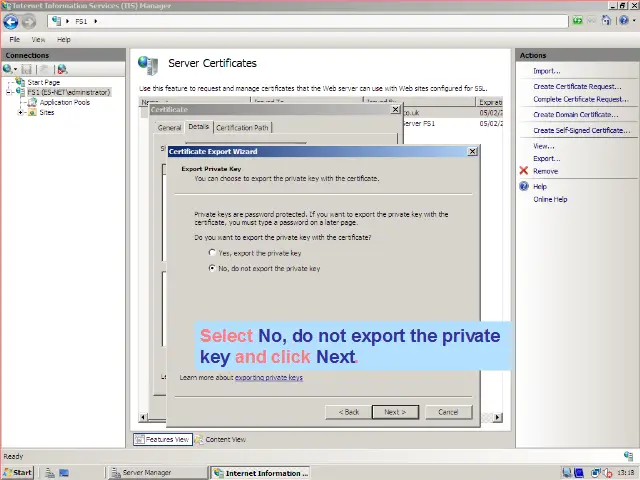Click Complete Certificate Request... action
This screenshot has width=640, height=480.
click(x=581, y=99)
